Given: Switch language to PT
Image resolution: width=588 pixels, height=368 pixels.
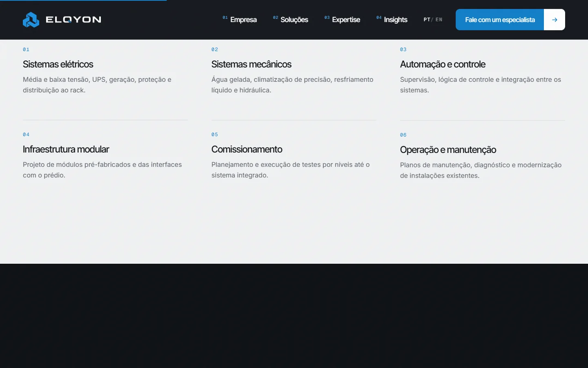Looking at the screenshot, I should tap(427, 20).
